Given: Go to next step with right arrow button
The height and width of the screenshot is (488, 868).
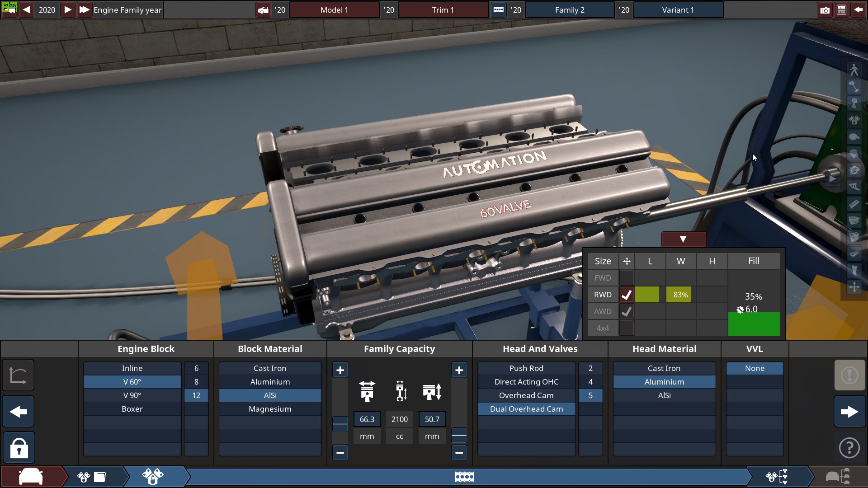Looking at the screenshot, I should pos(849,412).
